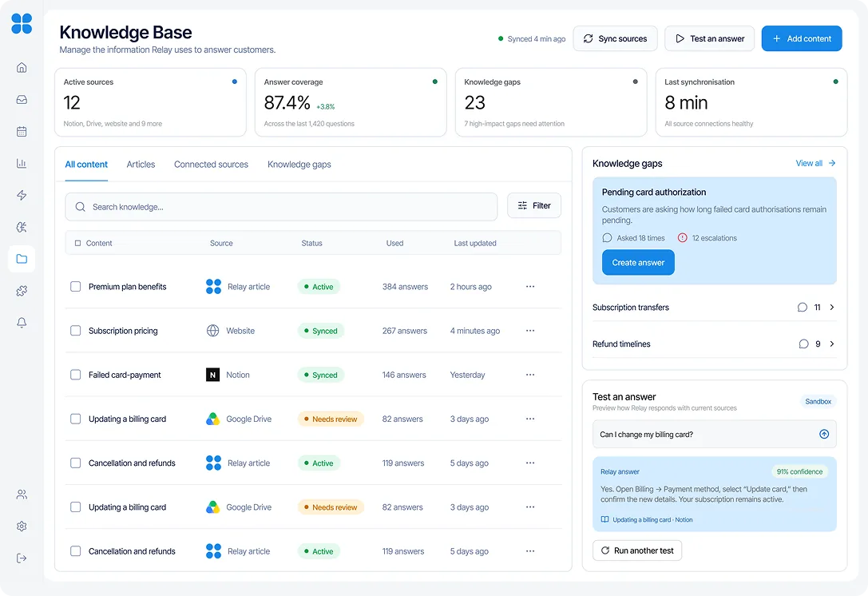Image resolution: width=868 pixels, height=596 pixels.
Task: Click the 'Synced 4 min ago' status
Action: tap(532, 39)
